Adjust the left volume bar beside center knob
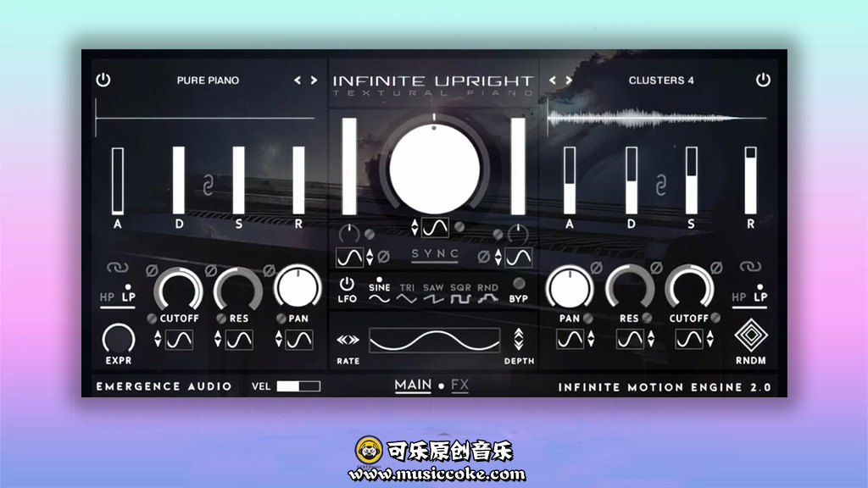 coord(349,166)
